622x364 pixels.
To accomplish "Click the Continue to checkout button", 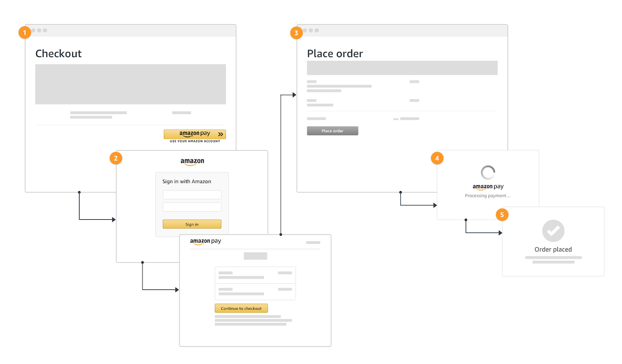I will 241,308.
